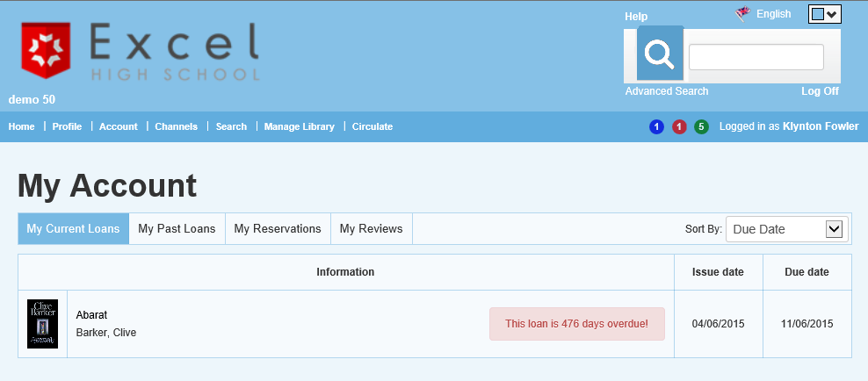The height and width of the screenshot is (381, 868).
Task: Click the Excel High School logo
Action: pyautogui.click(x=141, y=51)
